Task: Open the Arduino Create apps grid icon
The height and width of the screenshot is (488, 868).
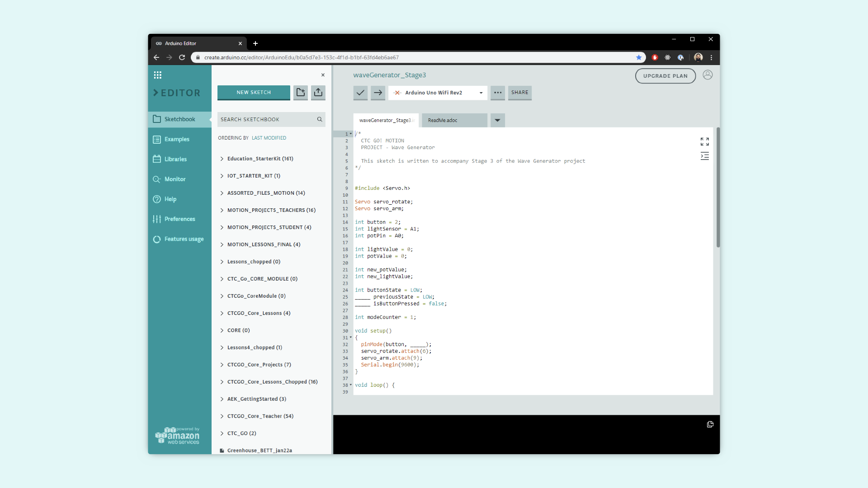Action: pos(157,75)
